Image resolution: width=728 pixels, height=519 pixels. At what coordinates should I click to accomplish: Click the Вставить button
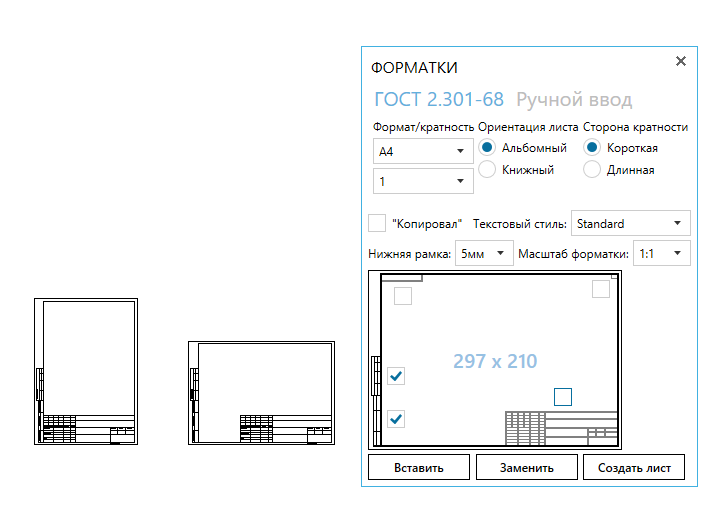[x=418, y=467]
